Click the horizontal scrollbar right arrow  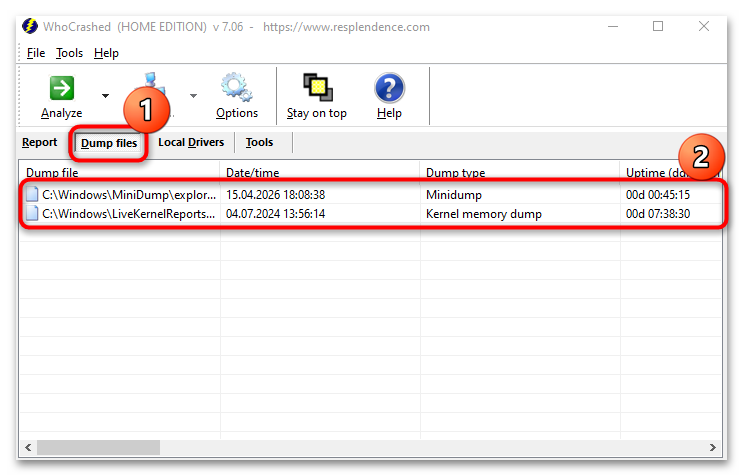713,447
